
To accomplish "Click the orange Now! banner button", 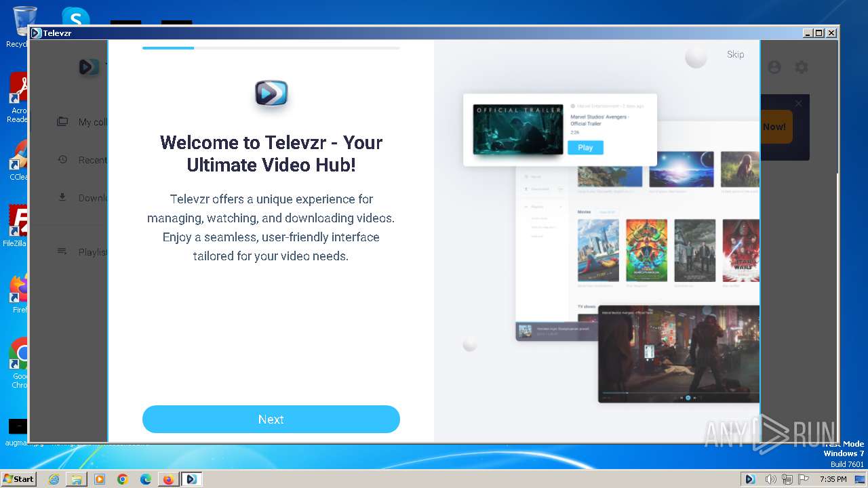I will tap(776, 127).
